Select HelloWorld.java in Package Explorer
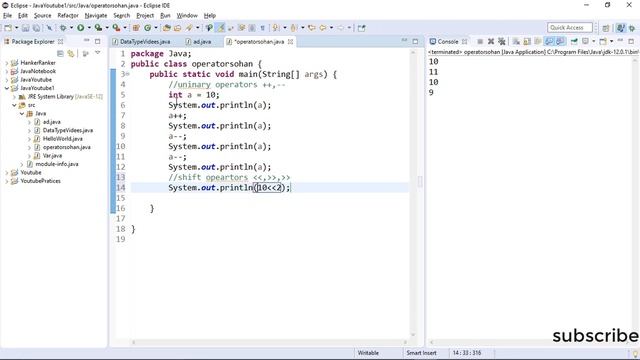 tap(62, 139)
